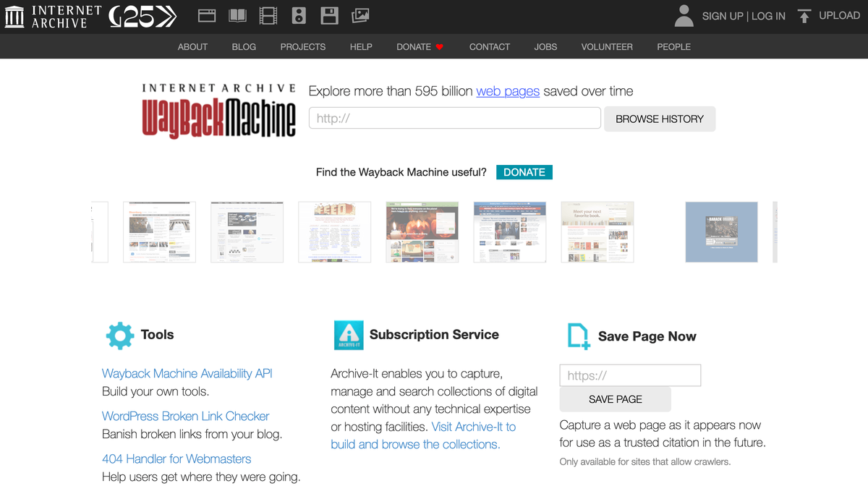868x499 pixels.
Task: Follow the Visit Archive-It collections link
Action: [423, 435]
